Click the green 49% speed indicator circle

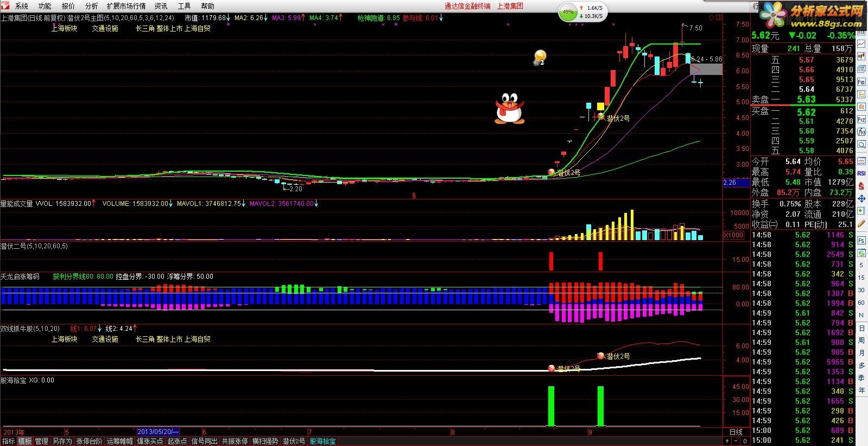[568, 11]
